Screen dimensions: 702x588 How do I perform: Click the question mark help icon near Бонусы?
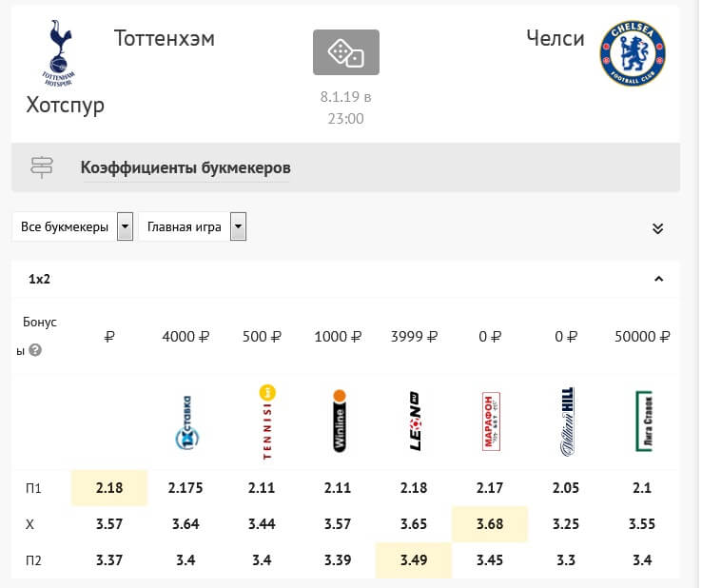coord(35,350)
